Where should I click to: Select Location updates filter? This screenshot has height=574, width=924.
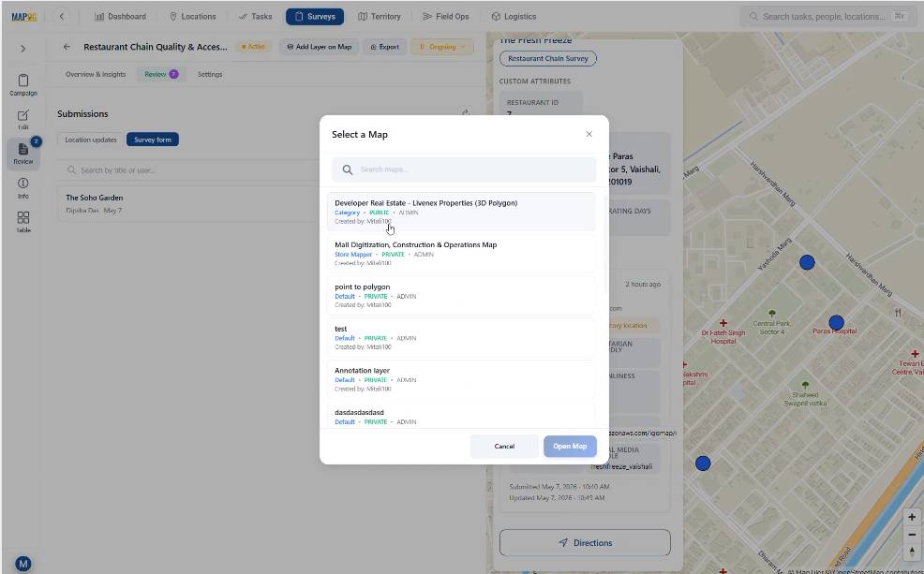click(x=91, y=140)
